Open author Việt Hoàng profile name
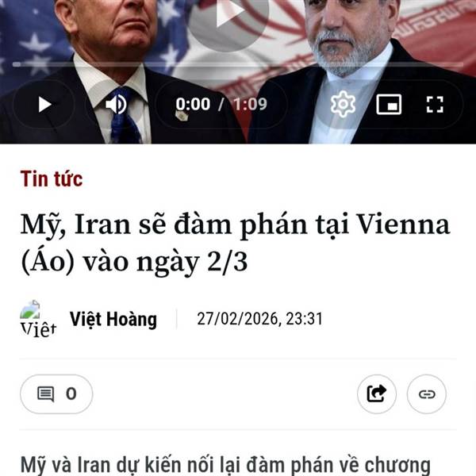476x476 pixels. click(113, 320)
